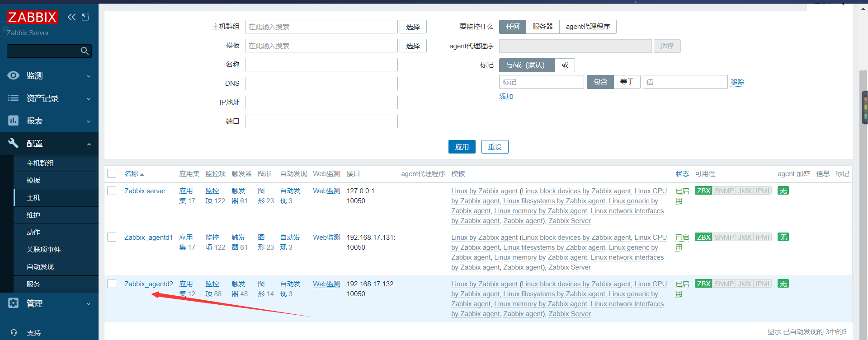Select agent代理程序 monitored-by option
Viewport: 868px width, 340px height.
click(x=588, y=27)
